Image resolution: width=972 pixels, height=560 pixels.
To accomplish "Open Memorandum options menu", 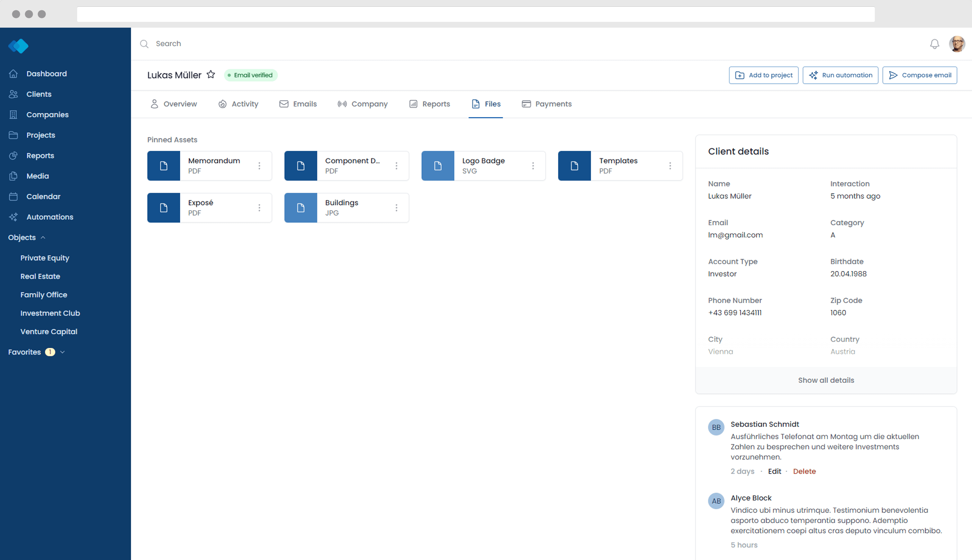I will (x=259, y=166).
